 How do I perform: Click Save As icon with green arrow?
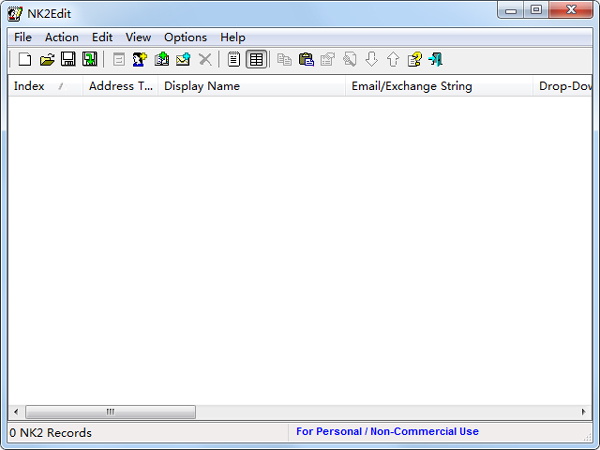tap(90, 60)
